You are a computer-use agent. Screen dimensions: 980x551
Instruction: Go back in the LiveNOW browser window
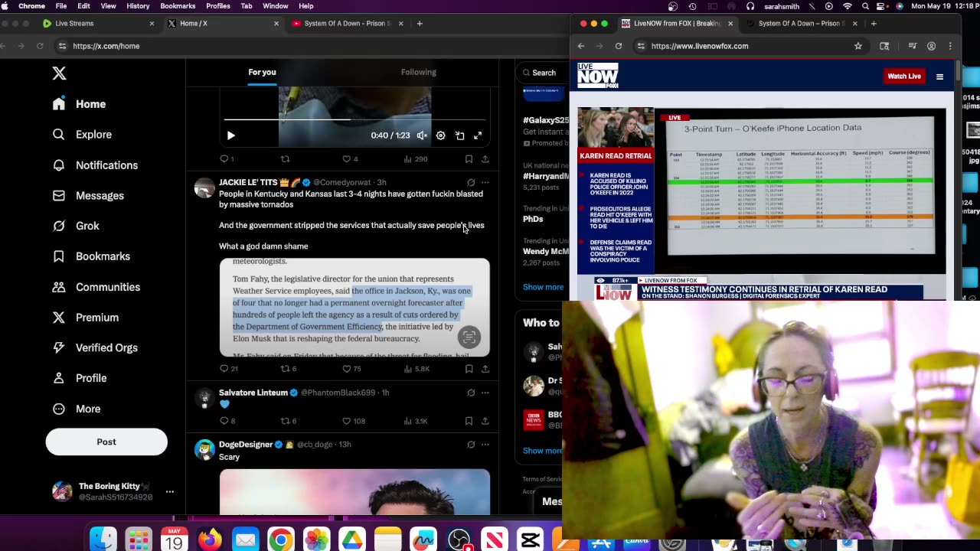point(581,46)
